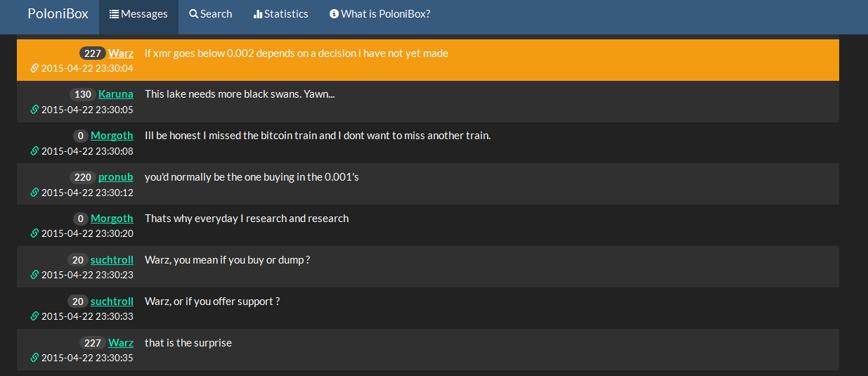Click the 130 badge beside Karuna

pyautogui.click(x=83, y=94)
